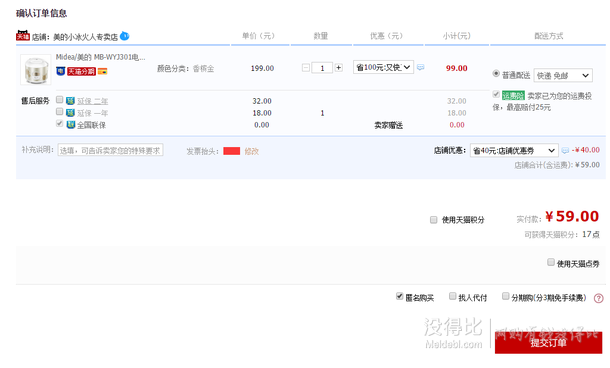The image size is (610, 368).
Task: Toggle the 全国联保 checkbox
Action: click(60, 123)
